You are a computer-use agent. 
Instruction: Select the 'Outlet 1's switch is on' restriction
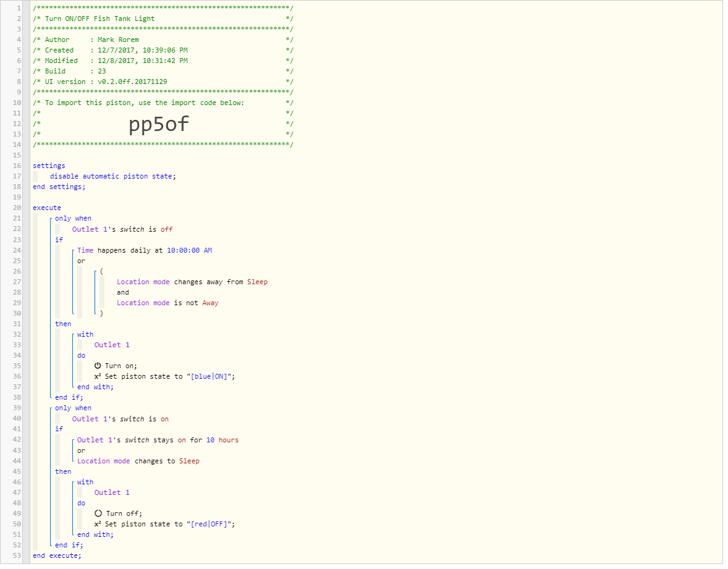121,419
